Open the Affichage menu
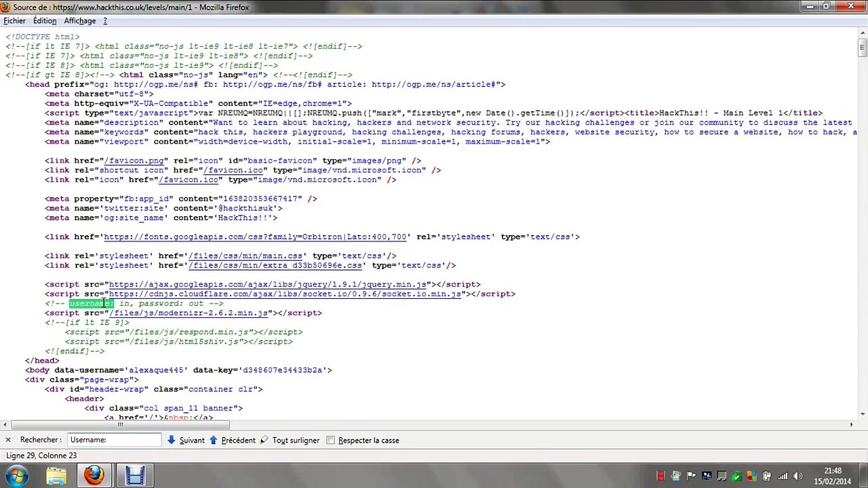 [80, 21]
